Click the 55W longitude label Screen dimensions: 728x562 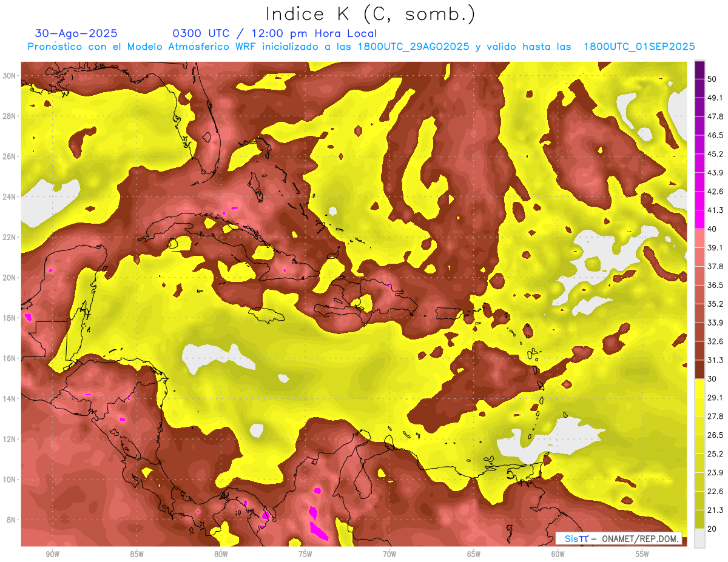[642, 554]
